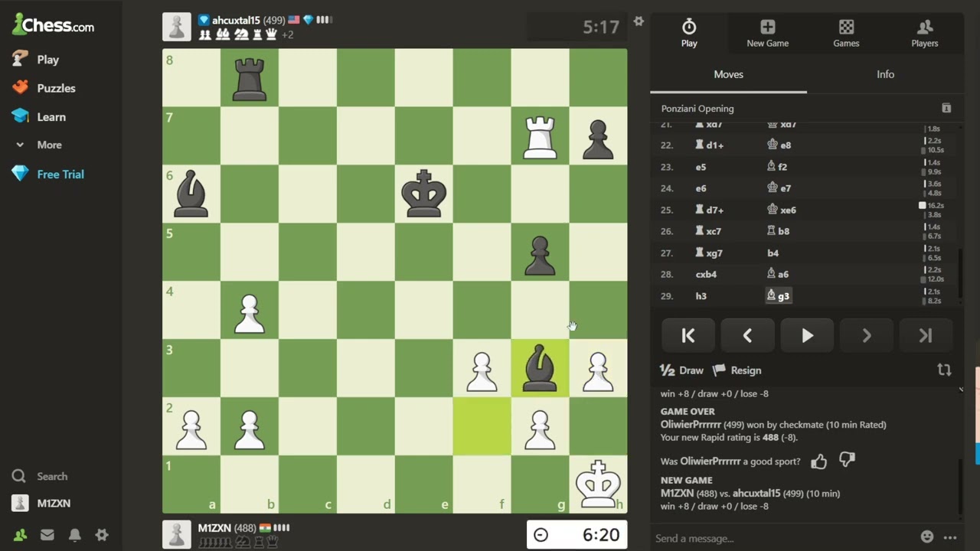Viewport: 980px width, 551px height.
Task: Open M1ZXN avatar below the board
Action: [x=177, y=535]
